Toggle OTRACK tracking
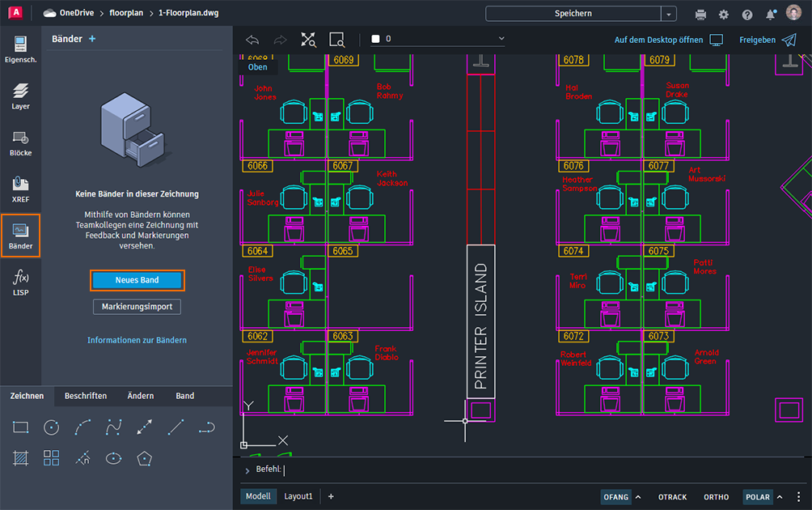 click(672, 497)
